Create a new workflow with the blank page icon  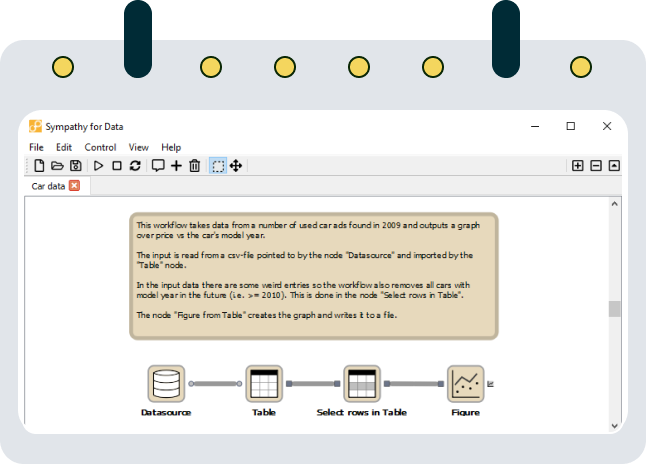coord(39,166)
